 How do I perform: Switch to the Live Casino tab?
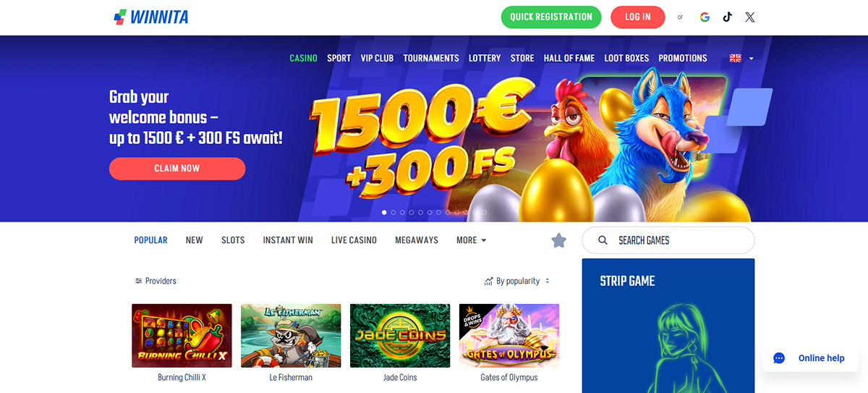354,240
